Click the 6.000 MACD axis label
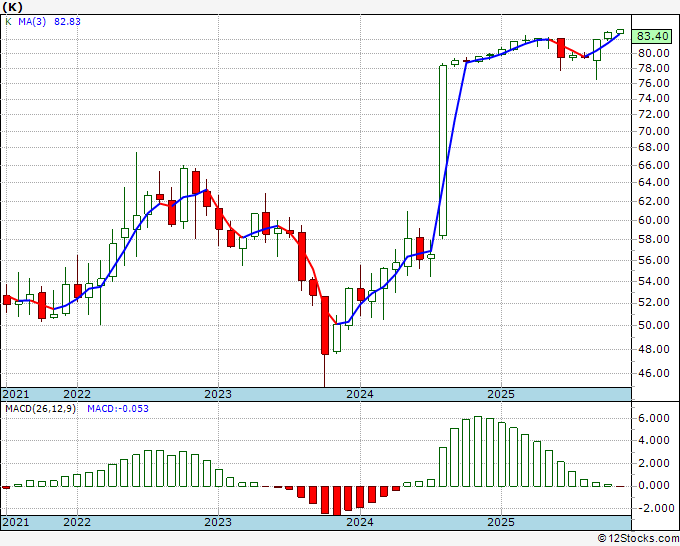Screen dimensions: 680x546 [x=654, y=418]
